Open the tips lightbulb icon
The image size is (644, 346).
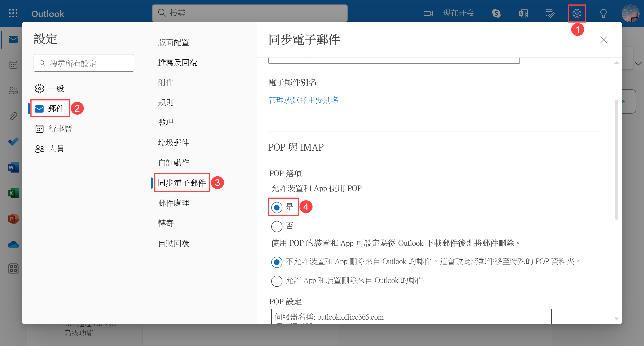coord(603,13)
